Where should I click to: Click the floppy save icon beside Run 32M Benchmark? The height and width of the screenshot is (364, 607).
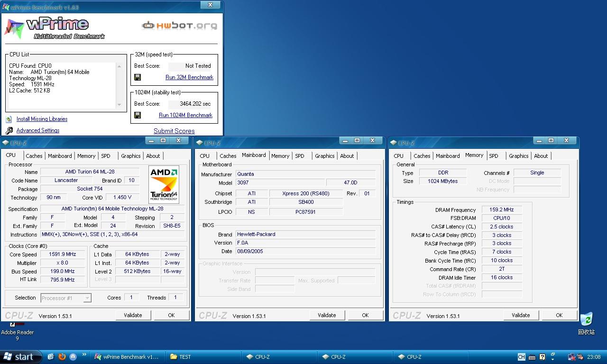point(138,77)
